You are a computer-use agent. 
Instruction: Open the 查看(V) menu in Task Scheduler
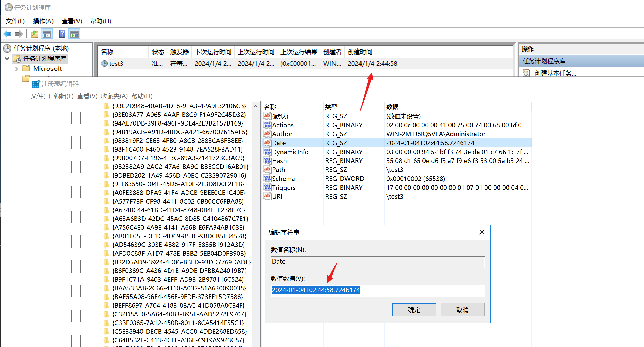tap(72, 21)
